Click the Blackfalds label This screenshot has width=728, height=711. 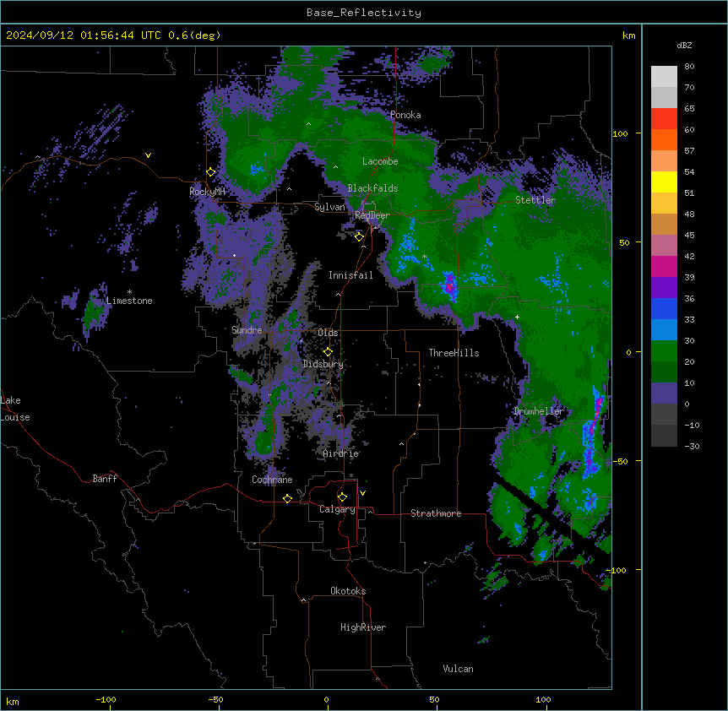[372, 188]
